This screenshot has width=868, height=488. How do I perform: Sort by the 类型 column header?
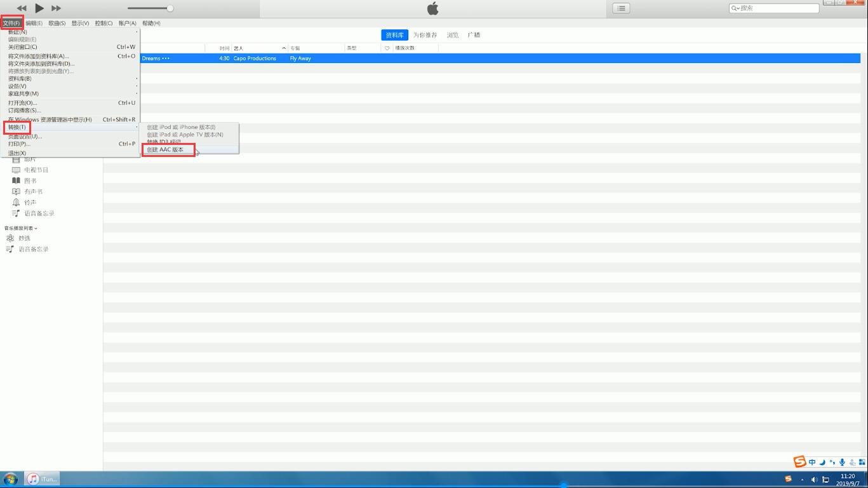pyautogui.click(x=363, y=48)
